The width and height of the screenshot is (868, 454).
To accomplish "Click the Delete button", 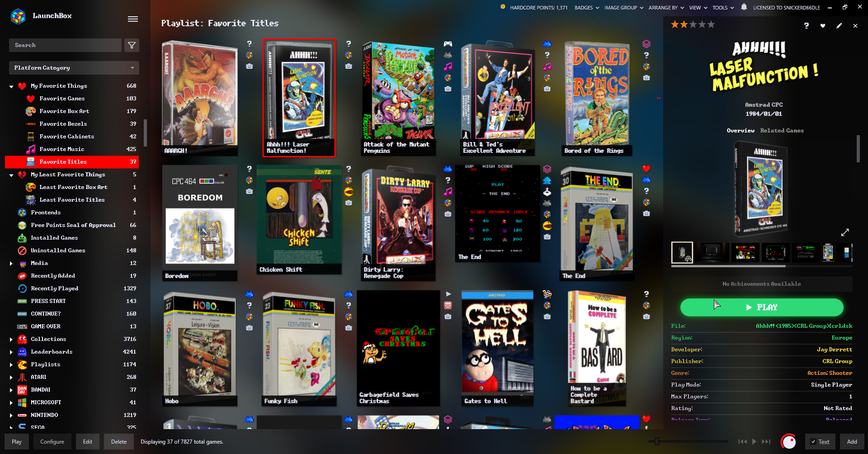I will click(119, 442).
